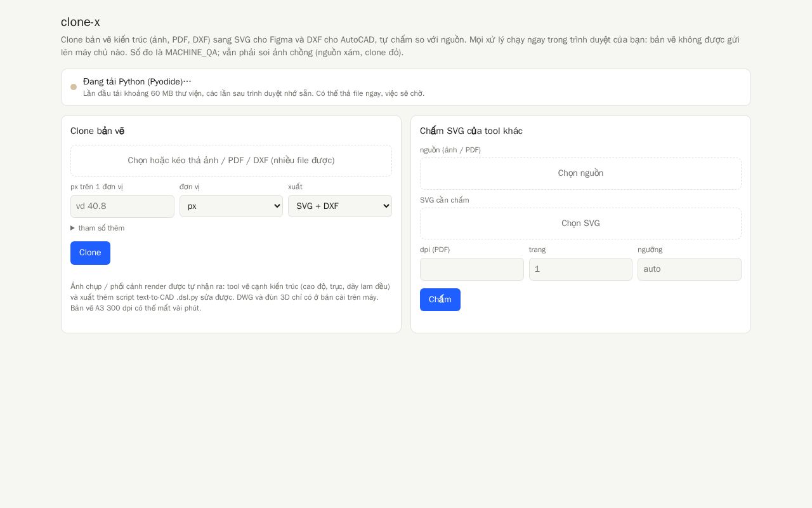Screen dimensions: 812x508
Task: Open the Chọn SVG file picker
Action: [x=580, y=224]
